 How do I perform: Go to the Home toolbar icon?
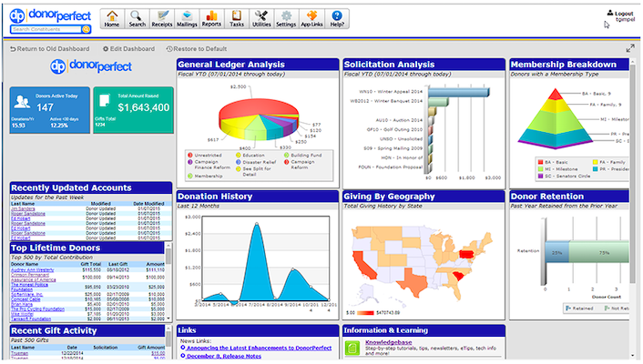click(x=112, y=19)
